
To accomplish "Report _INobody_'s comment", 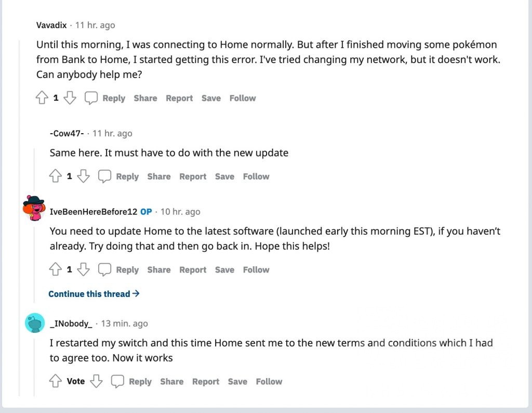I will [206, 382].
